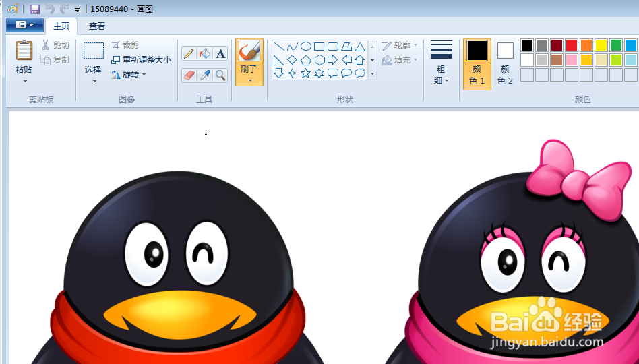Click the Undo arrow in title bar

50,9
